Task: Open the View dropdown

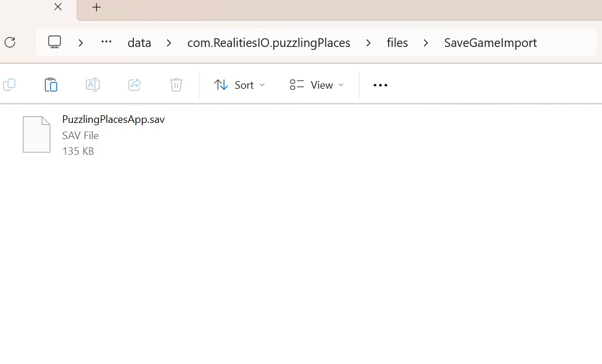Action: click(x=317, y=85)
